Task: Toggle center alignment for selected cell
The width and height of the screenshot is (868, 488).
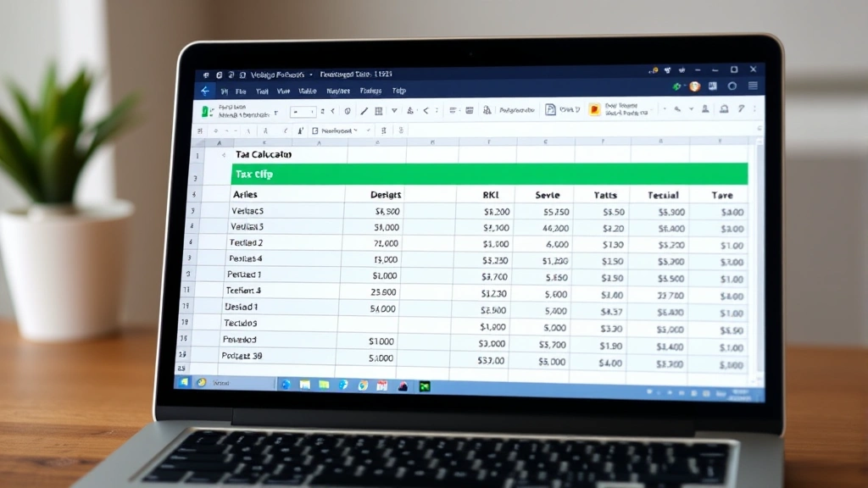Action: click(x=453, y=110)
